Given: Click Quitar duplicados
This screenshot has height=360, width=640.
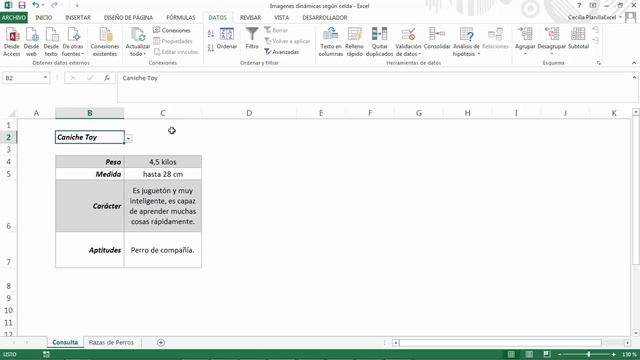Looking at the screenshot, I should (379, 42).
